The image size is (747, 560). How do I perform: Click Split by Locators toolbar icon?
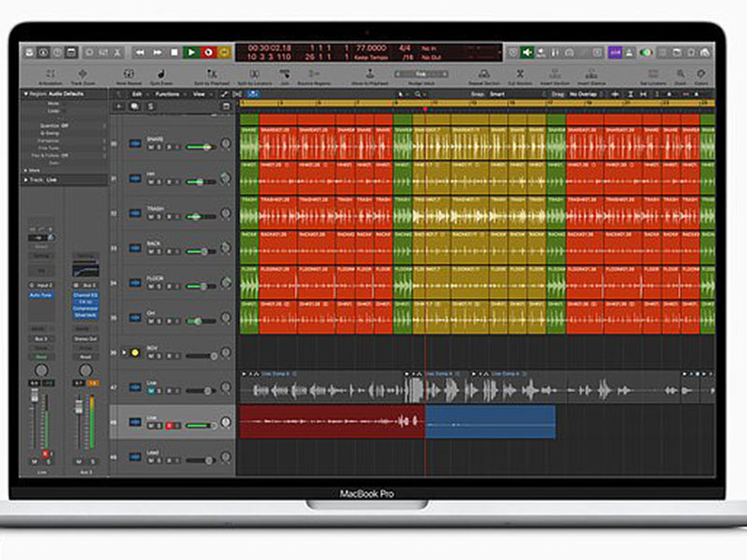coord(254,76)
